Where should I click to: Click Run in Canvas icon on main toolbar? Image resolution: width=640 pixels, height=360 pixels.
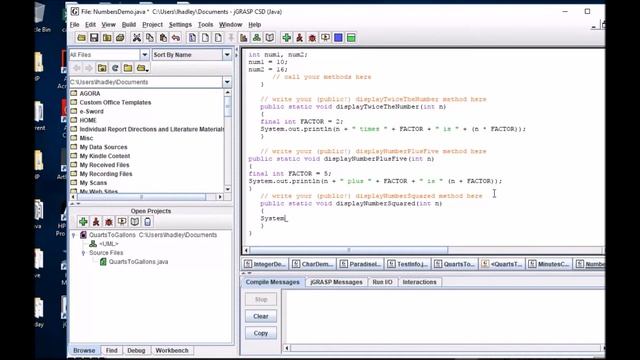325,38
